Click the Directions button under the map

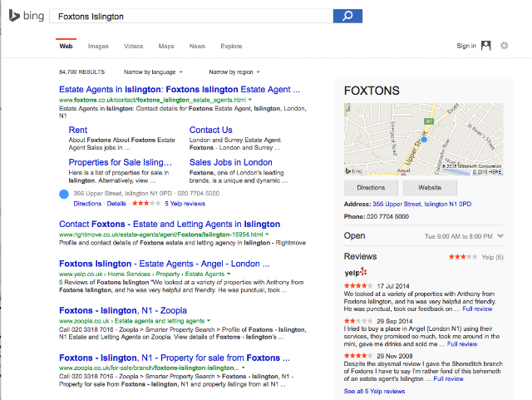pos(371,187)
